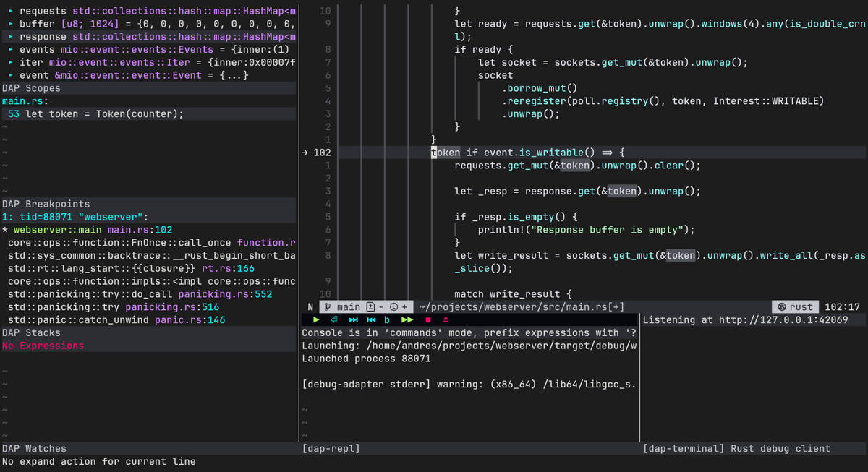Stop debugging with the red square icon
The image size is (868, 472).
pyautogui.click(x=428, y=319)
